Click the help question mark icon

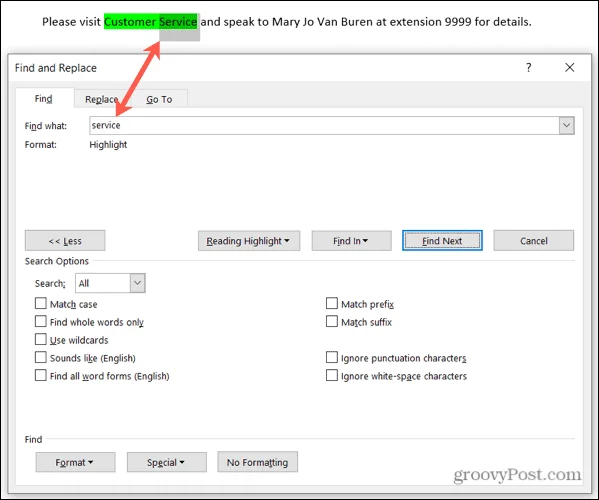click(x=528, y=68)
